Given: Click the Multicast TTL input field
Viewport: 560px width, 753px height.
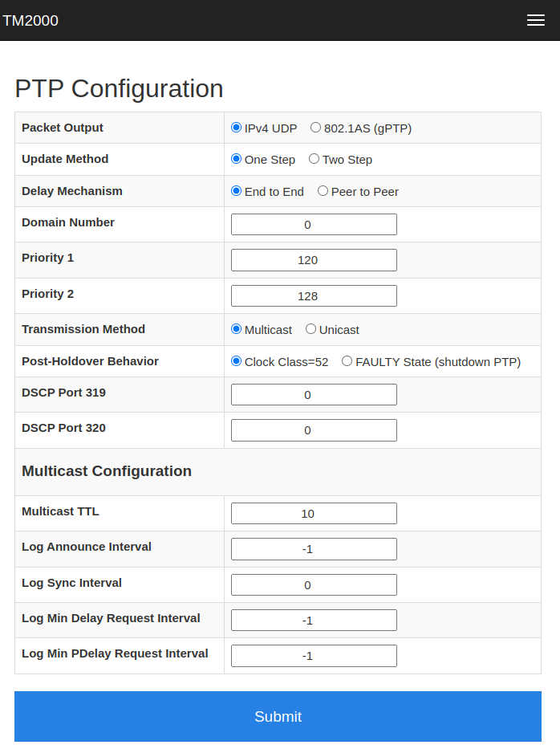Looking at the screenshot, I should (314, 514).
